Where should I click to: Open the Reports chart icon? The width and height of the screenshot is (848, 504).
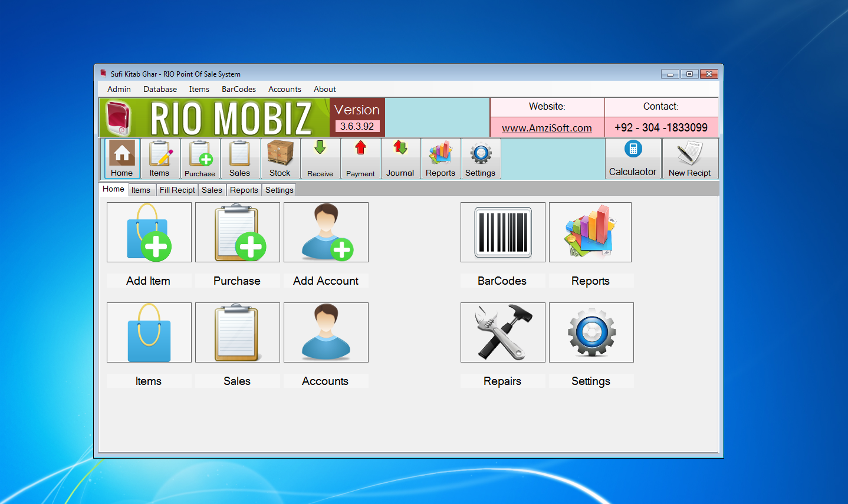click(441, 158)
